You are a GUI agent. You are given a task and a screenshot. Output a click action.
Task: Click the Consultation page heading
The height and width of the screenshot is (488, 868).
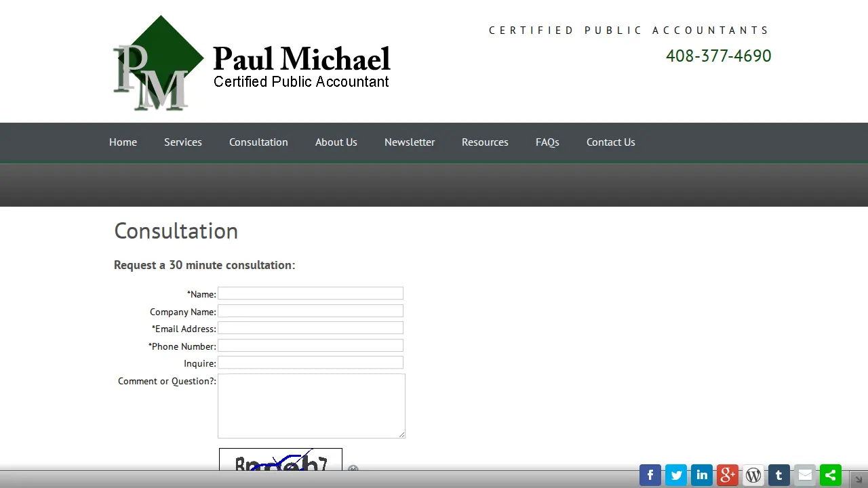[x=176, y=231]
